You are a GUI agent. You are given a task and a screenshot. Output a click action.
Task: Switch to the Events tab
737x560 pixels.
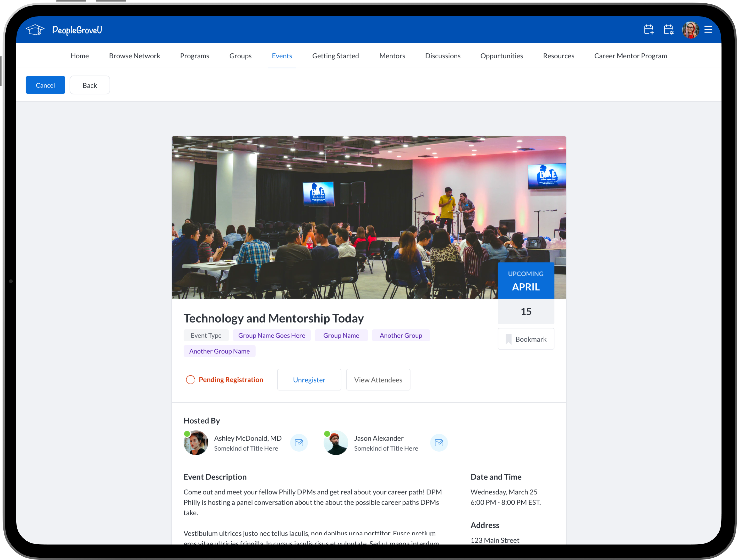coord(282,56)
